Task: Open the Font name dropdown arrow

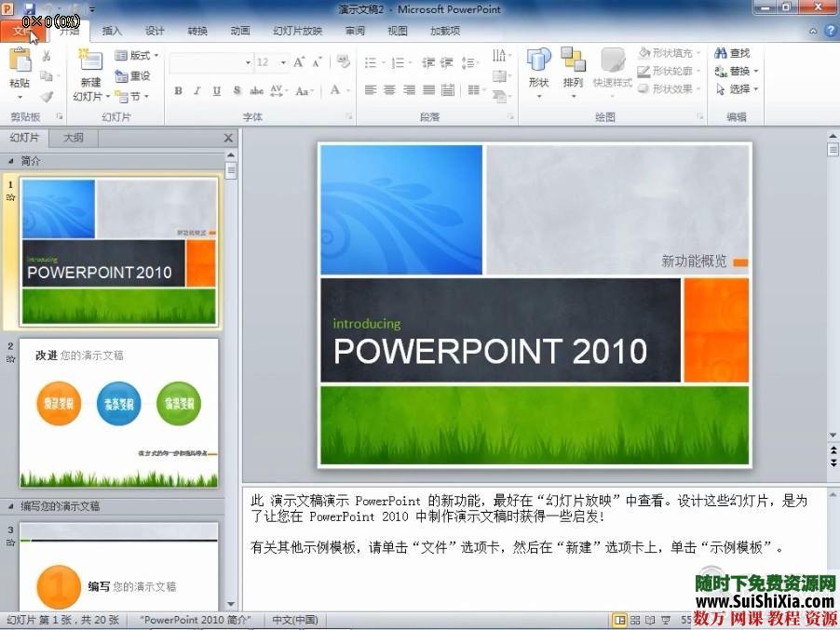Action: pos(248,62)
